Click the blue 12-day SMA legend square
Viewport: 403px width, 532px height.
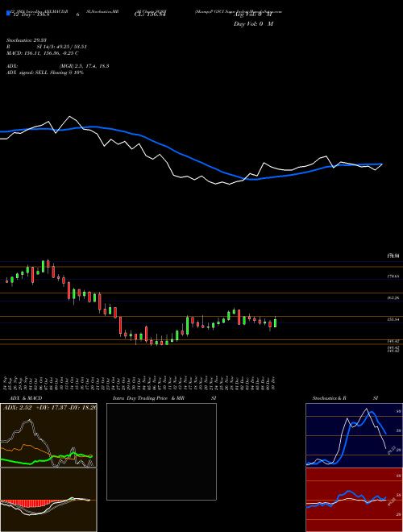tap(9, 13)
